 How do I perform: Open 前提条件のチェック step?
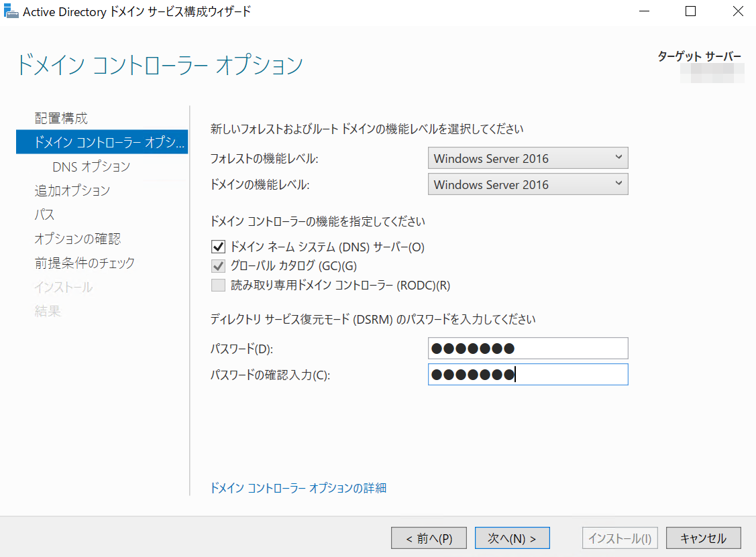(85, 263)
